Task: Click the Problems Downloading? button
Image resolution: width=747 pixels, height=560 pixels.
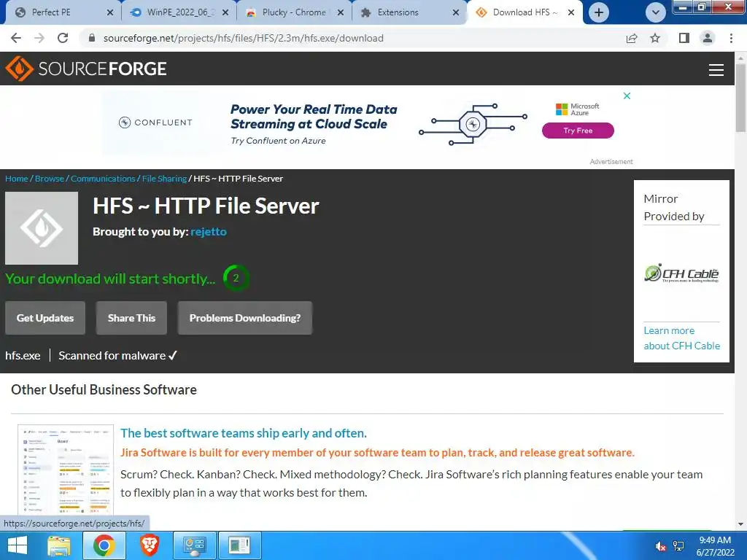Action: point(245,318)
